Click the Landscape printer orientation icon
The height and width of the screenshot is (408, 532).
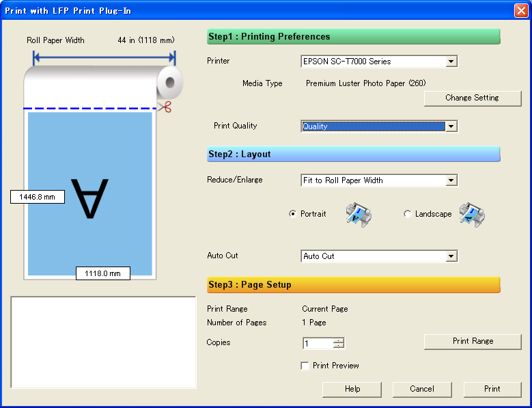[x=472, y=215]
